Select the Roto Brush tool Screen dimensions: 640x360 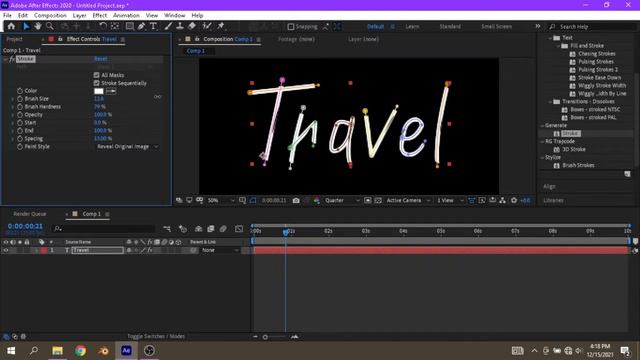pos(207,26)
